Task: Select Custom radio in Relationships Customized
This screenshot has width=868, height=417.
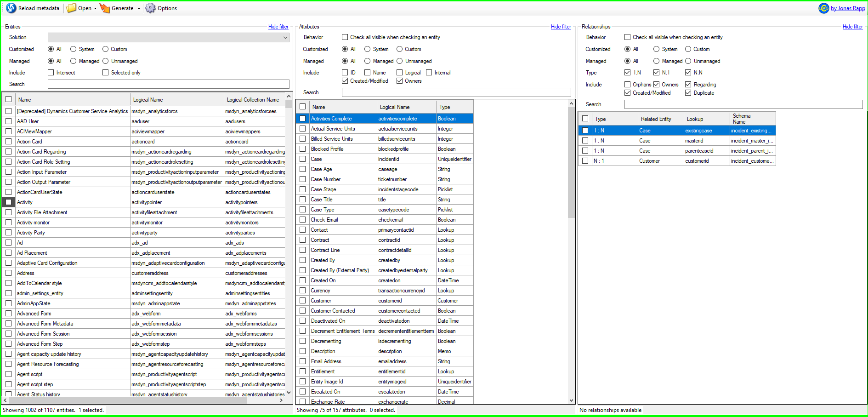Action: click(x=688, y=49)
